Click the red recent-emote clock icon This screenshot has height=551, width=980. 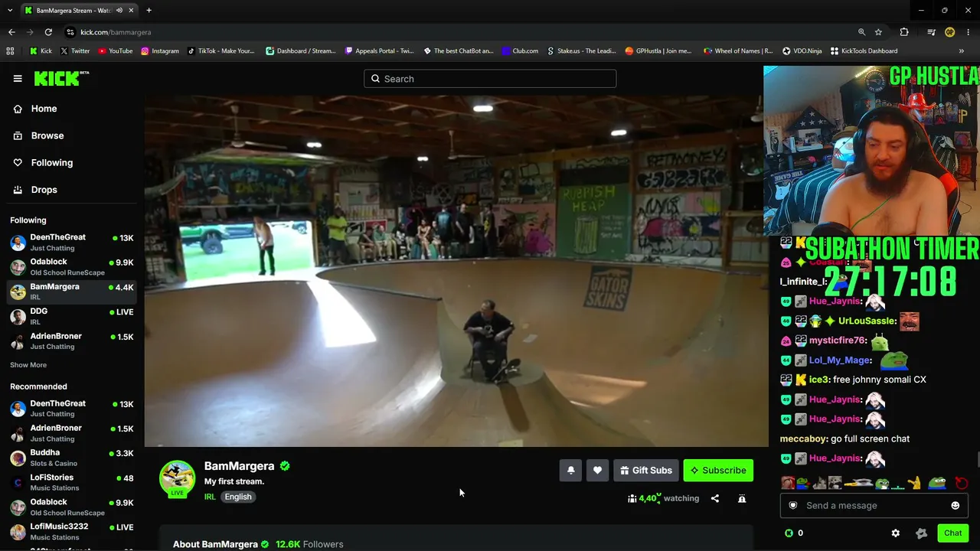[962, 484]
